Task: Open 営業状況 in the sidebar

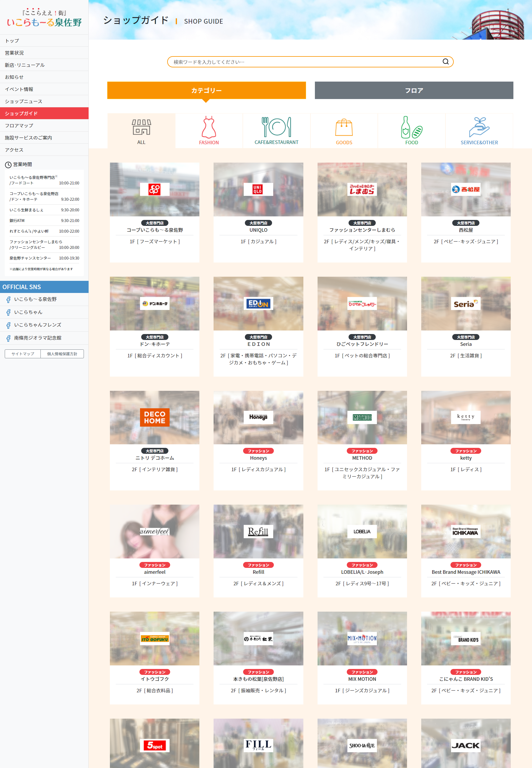Action: [x=44, y=53]
